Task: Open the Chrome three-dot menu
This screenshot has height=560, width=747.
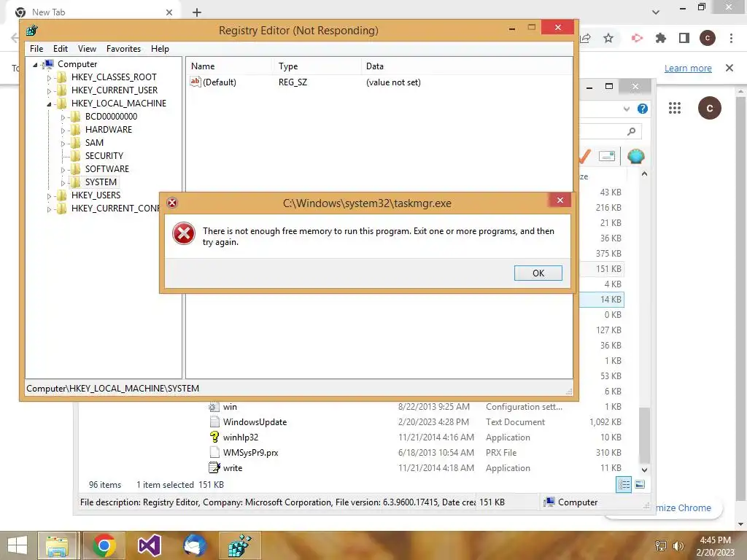Action: coord(731,38)
